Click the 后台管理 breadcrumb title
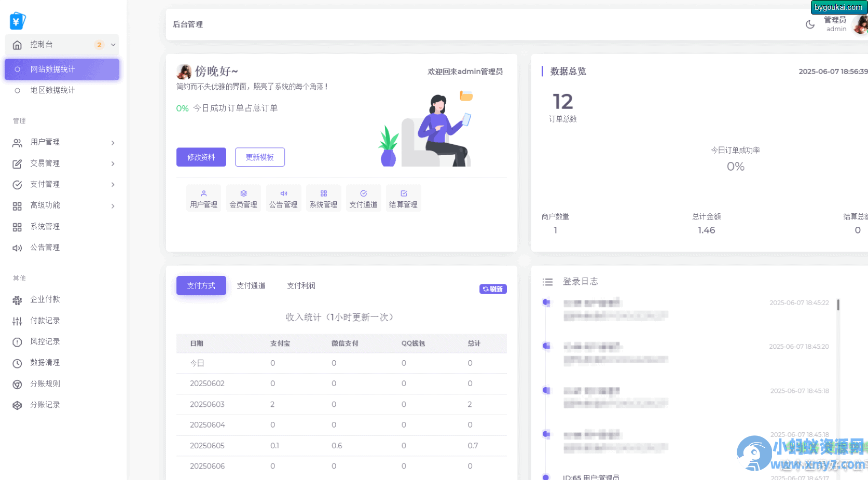Screen dimensions: 868x480 (188, 24)
